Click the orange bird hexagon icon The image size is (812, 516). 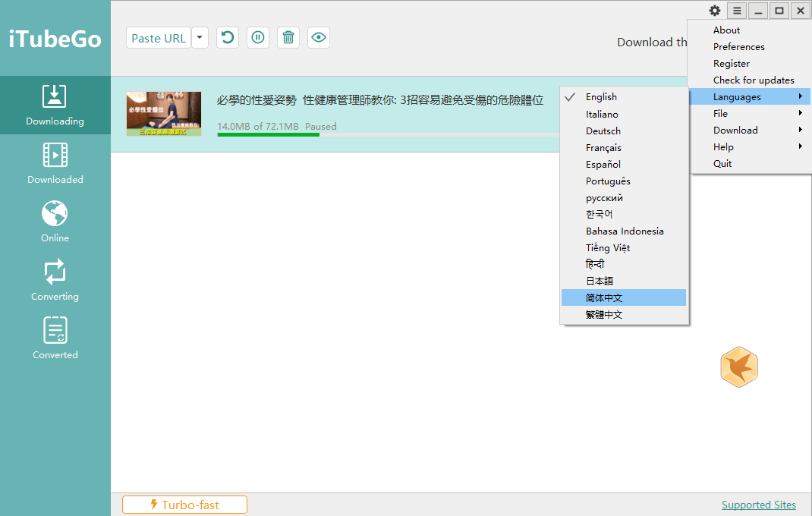click(x=739, y=367)
